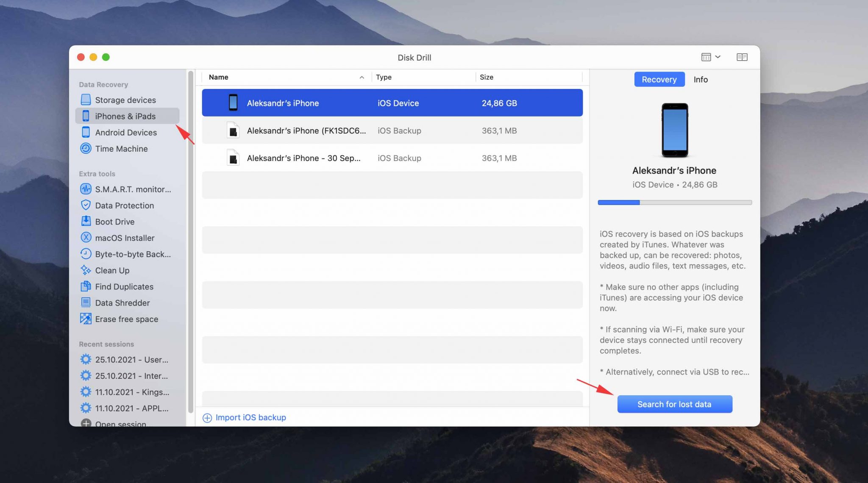868x483 pixels.
Task: Select the Erase free space icon
Action: [86, 319]
